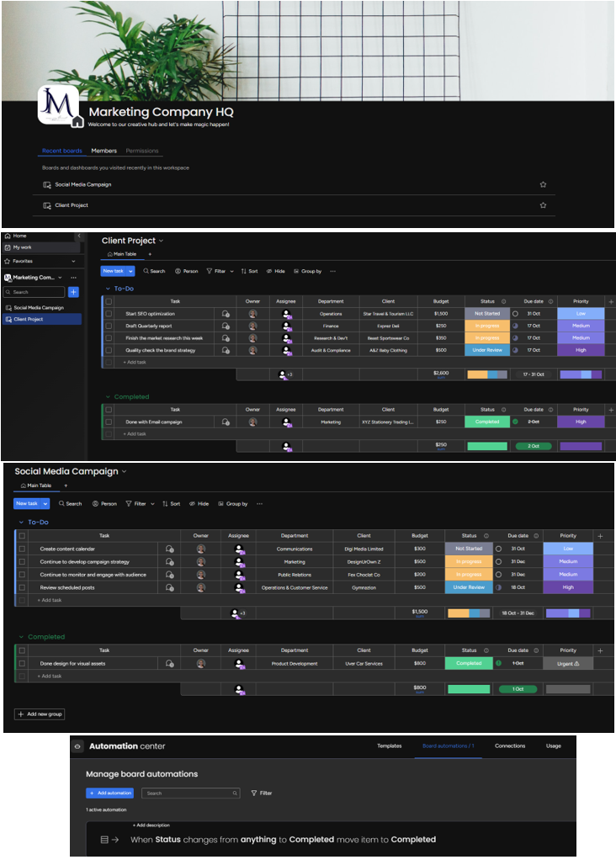The height and width of the screenshot is (865, 616).
Task: Open conversation icon for Done with Email campaign
Action: click(226, 422)
